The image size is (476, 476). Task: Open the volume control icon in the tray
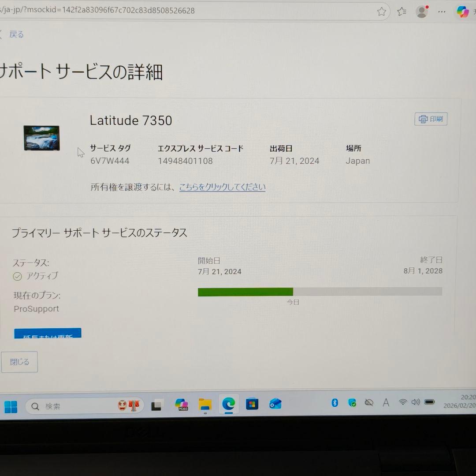click(x=416, y=402)
